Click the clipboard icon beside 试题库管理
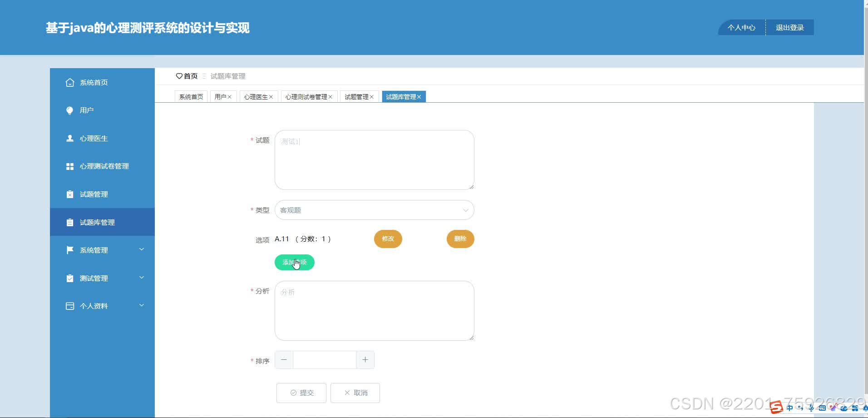868x418 pixels. (x=69, y=222)
